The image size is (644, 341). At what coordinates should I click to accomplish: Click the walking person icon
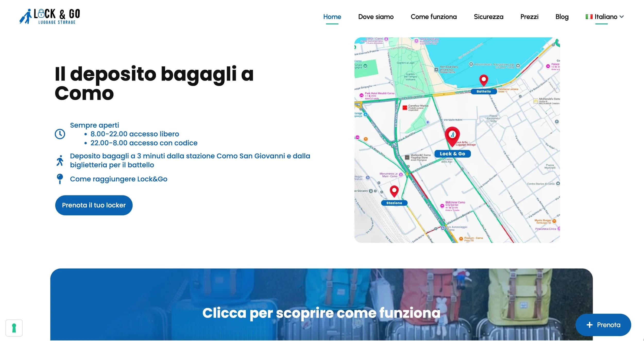pyautogui.click(x=60, y=160)
